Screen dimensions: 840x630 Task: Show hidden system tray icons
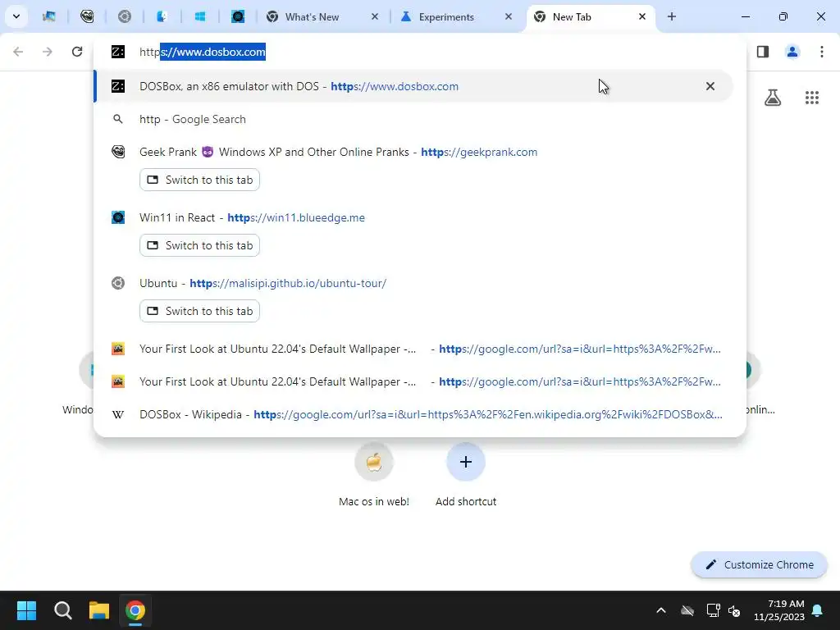click(661, 610)
